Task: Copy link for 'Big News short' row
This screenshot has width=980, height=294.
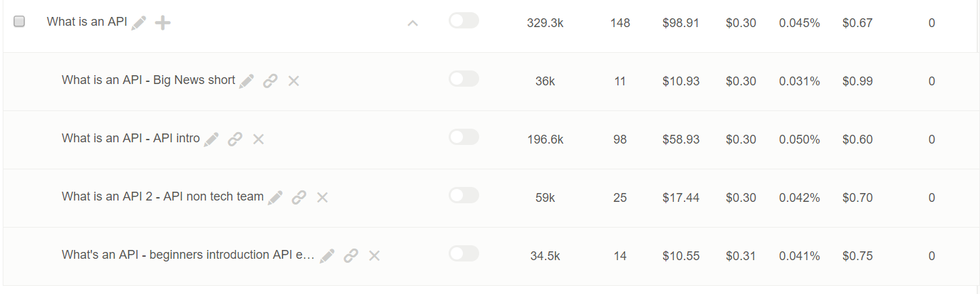Action: (x=270, y=81)
